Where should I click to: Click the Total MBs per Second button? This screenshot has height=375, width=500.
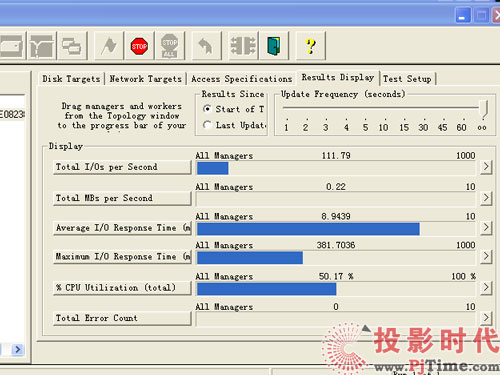coord(122,198)
